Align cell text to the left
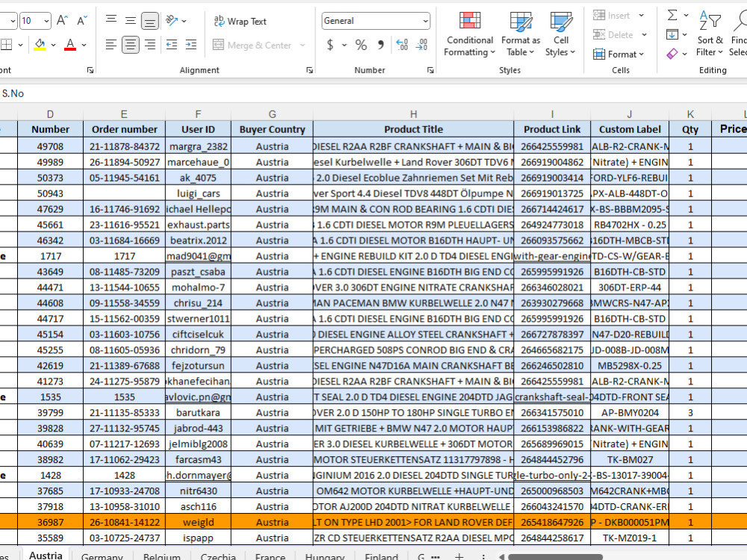 (x=111, y=45)
